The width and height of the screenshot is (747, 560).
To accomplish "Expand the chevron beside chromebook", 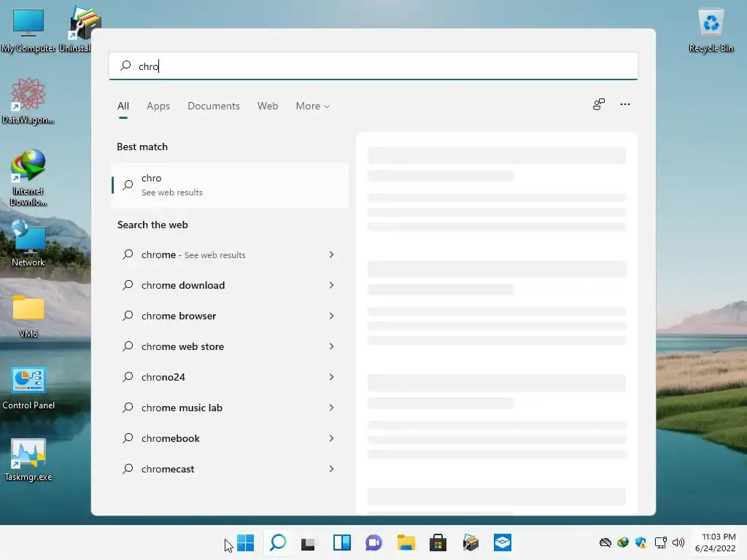I will (x=332, y=438).
